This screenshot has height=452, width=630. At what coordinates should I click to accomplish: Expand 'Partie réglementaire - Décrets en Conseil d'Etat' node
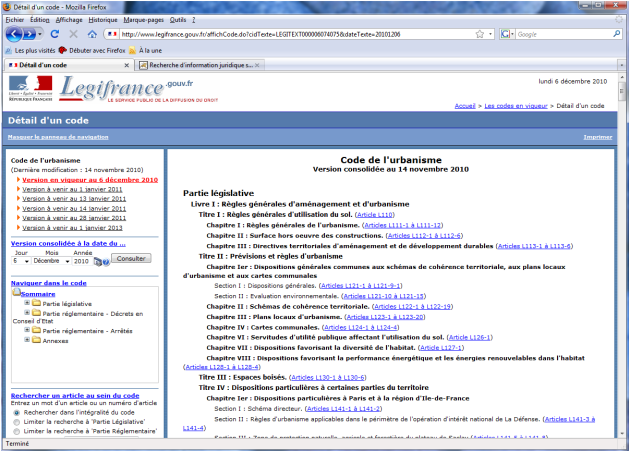(x=27, y=313)
